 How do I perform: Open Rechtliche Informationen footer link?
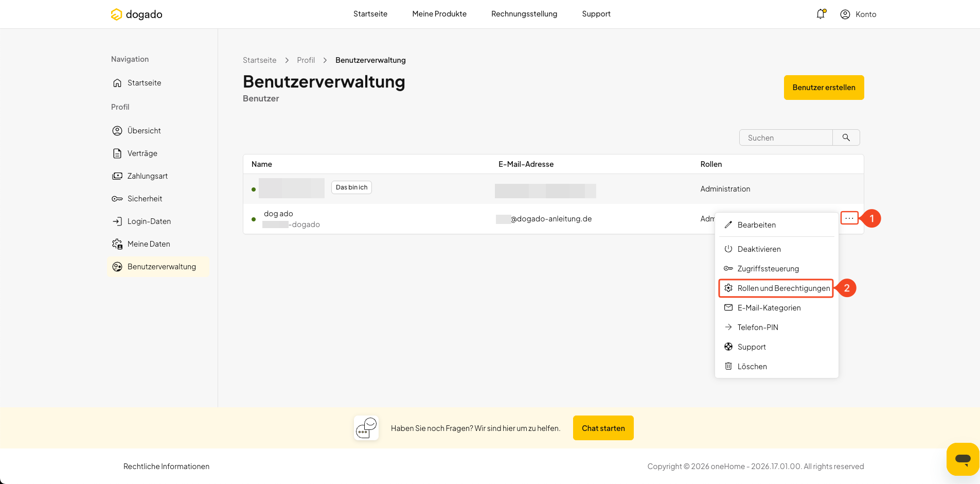click(x=166, y=466)
